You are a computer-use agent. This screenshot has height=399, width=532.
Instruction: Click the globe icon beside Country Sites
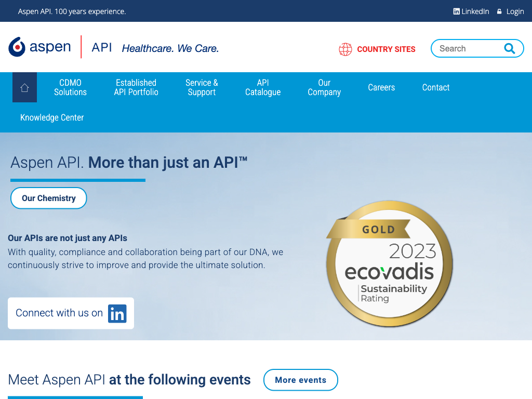click(345, 49)
